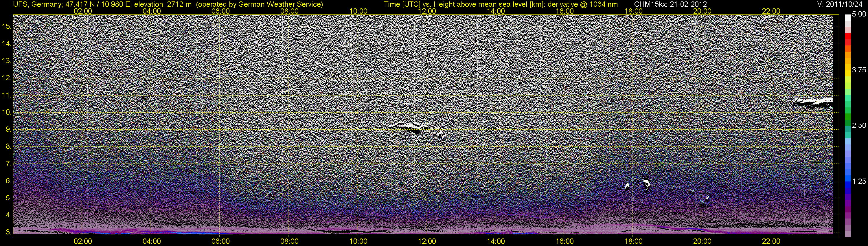Click the 14:00 label on the top time axis

(496, 11)
